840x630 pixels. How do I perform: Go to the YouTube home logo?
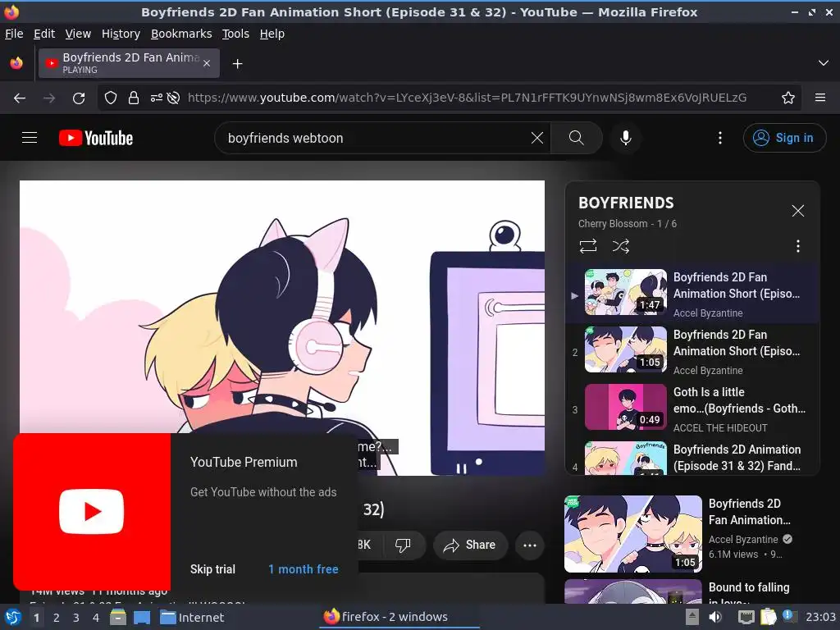click(96, 138)
